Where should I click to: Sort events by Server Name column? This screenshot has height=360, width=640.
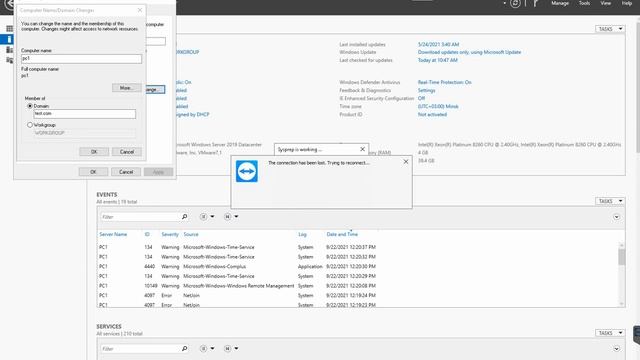tap(113, 234)
